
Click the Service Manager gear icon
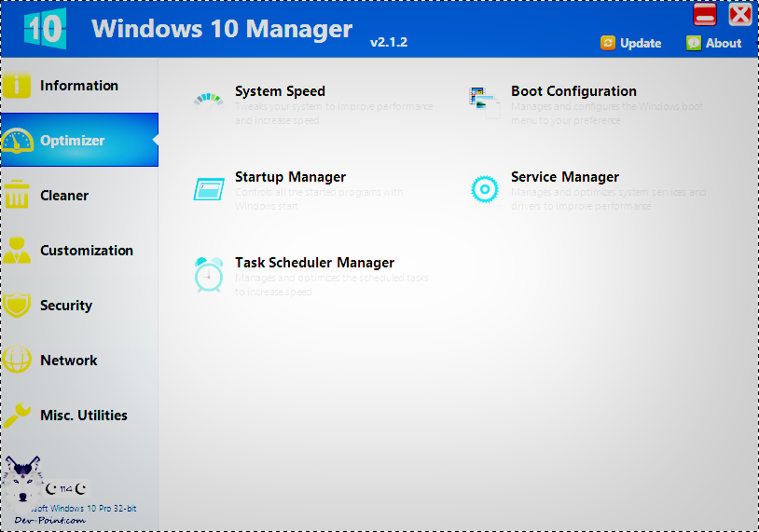pos(485,188)
